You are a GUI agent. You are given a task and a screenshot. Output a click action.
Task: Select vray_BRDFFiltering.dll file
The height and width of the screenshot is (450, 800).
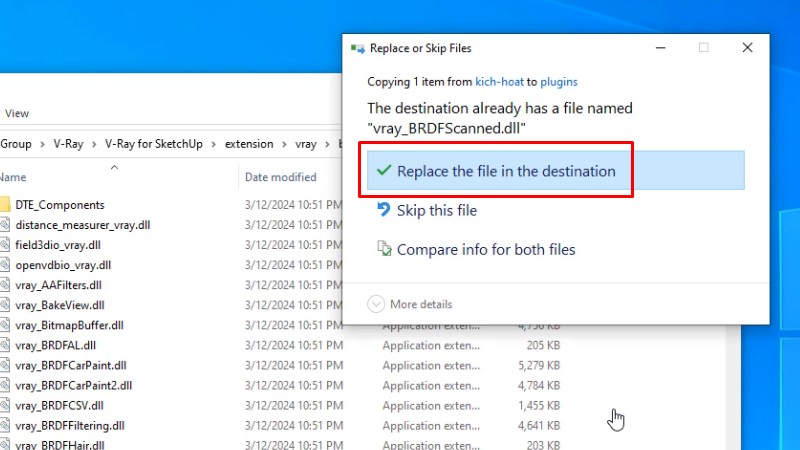[x=70, y=426]
